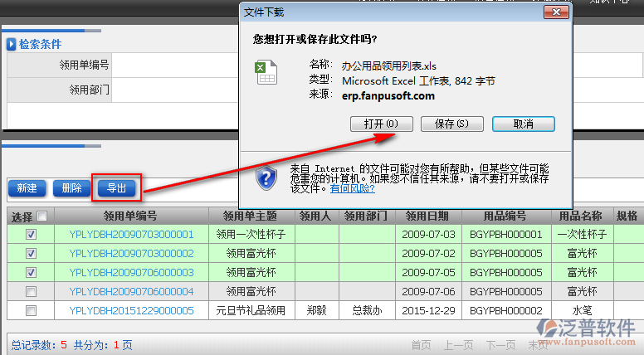Click the blue question shield icon

(266, 177)
